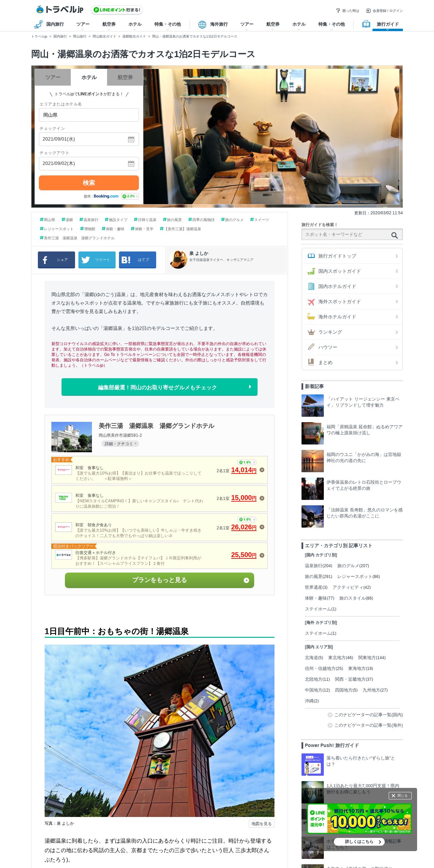434x868 pixels.
Task: Click the 海外旅行 globe icon
Action: point(202,24)
